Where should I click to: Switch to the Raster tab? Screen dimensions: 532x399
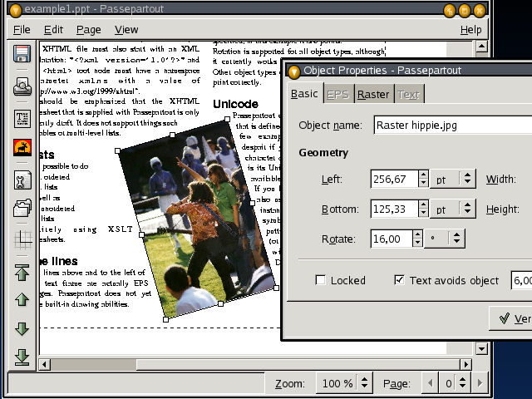(x=372, y=95)
